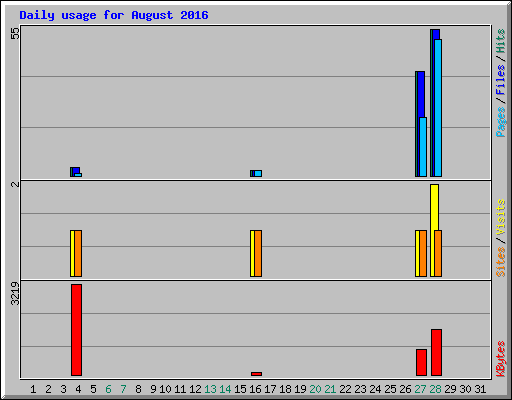Image resolution: width=512 pixels, height=400 pixels.
Task: Click day label '31' on x-axis
Action: click(x=480, y=389)
